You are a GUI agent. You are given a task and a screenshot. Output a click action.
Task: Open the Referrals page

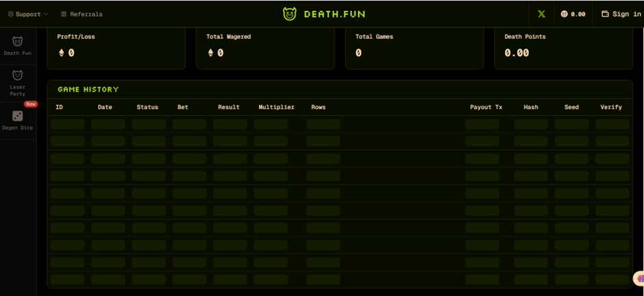(x=82, y=14)
